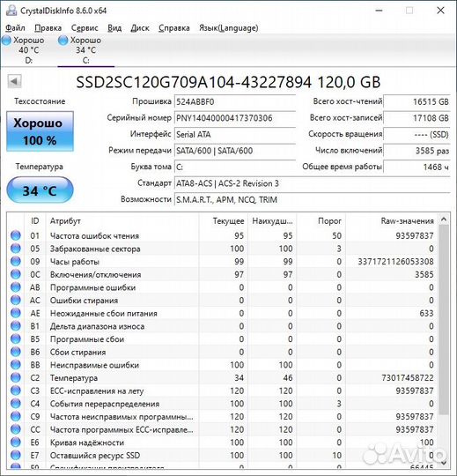Click total host writes value 17108 GB
457x476 pixels.
tap(416, 118)
